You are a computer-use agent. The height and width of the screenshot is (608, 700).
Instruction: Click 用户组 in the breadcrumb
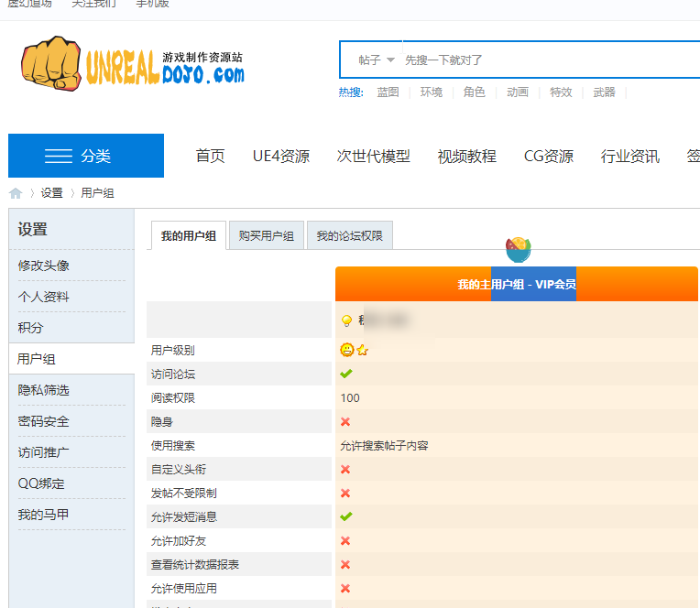point(97,193)
